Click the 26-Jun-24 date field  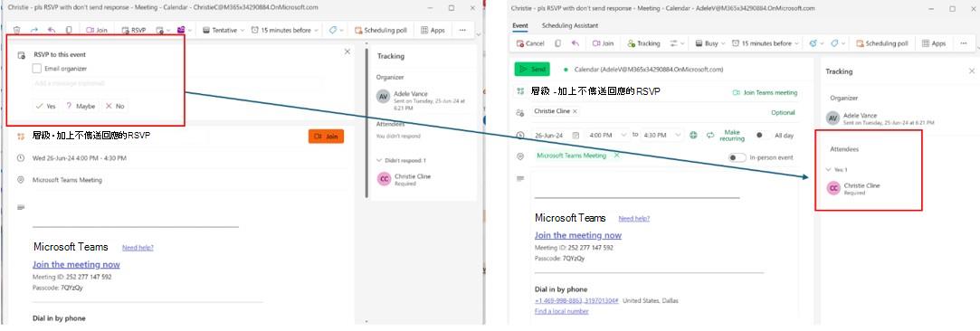pos(548,135)
